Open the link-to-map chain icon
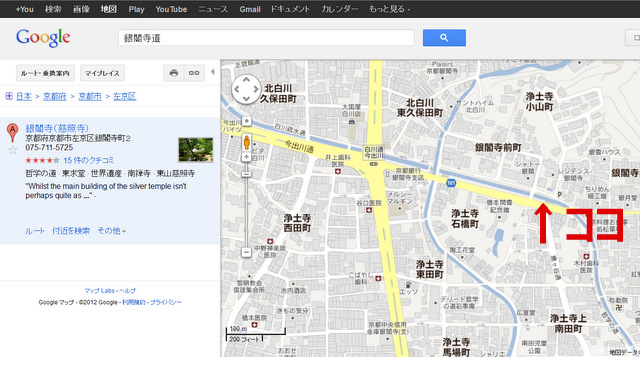 (x=194, y=73)
